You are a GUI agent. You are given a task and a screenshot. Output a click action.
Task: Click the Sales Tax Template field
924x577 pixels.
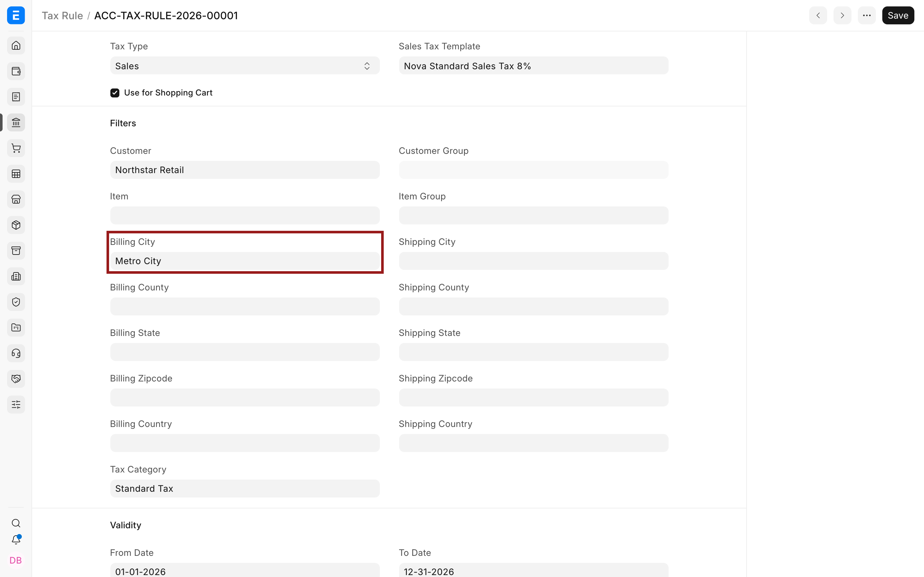534,66
